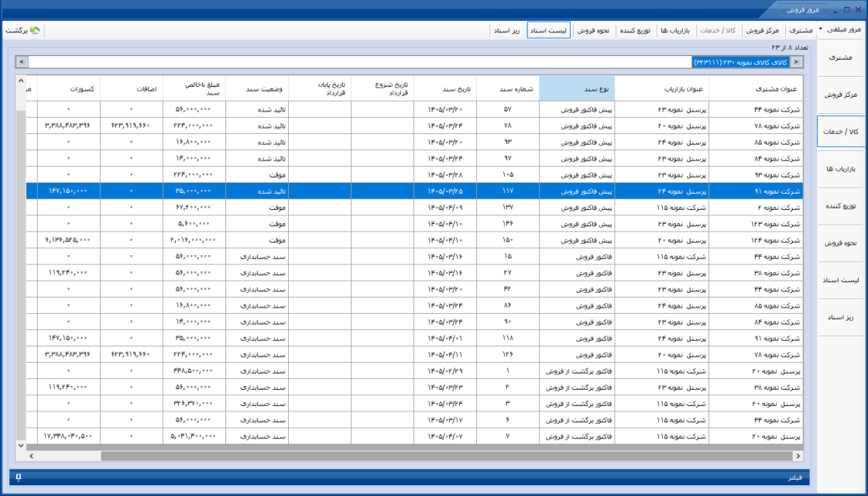Image resolution: width=868 pixels, height=496 pixels.
Task: Open بازاریاب ها in the side panel
Action: point(841,169)
